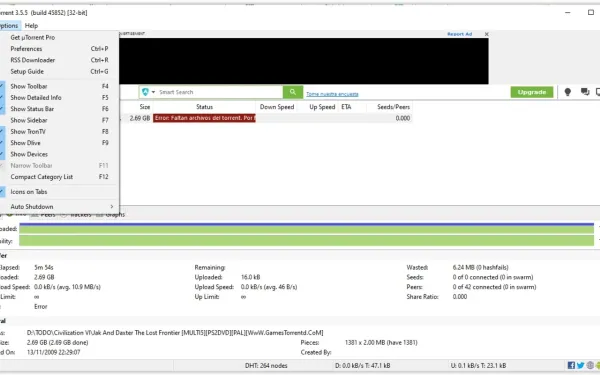Sort by Status column header
The image size is (600, 375).
tap(204, 107)
